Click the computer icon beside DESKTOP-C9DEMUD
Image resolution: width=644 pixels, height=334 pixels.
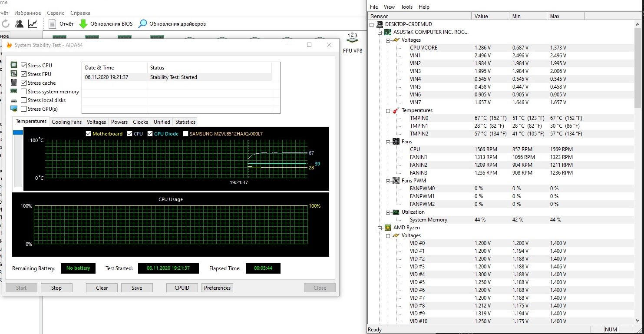[x=380, y=24]
